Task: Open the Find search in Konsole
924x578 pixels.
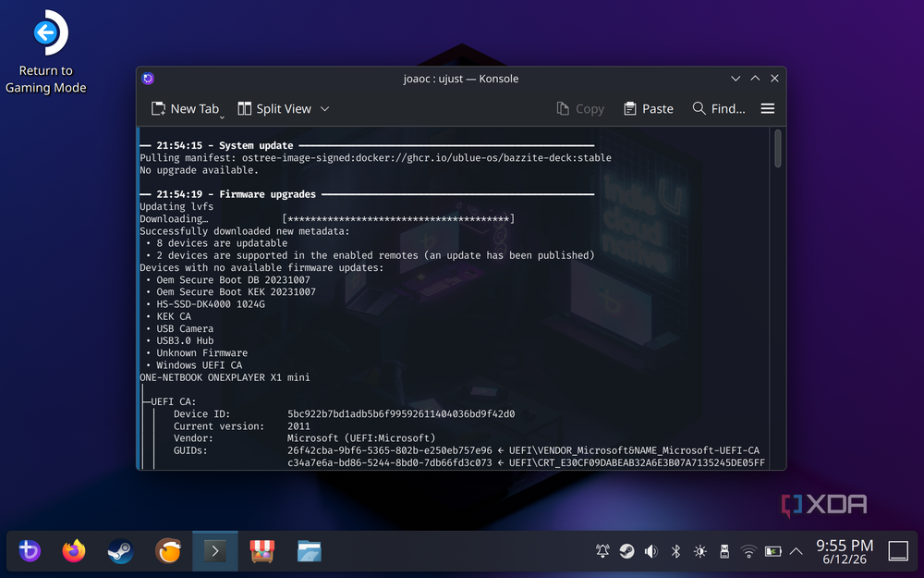Action: pos(719,108)
